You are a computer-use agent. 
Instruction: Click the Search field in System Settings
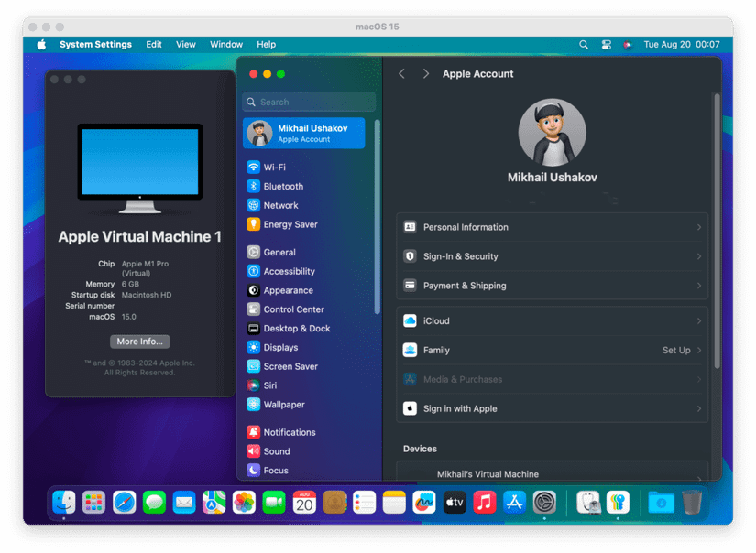click(x=308, y=102)
